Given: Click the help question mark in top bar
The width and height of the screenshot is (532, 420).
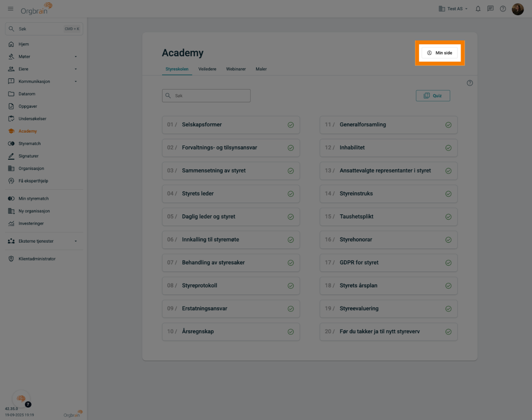Looking at the screenshot, I should [503, 9].
